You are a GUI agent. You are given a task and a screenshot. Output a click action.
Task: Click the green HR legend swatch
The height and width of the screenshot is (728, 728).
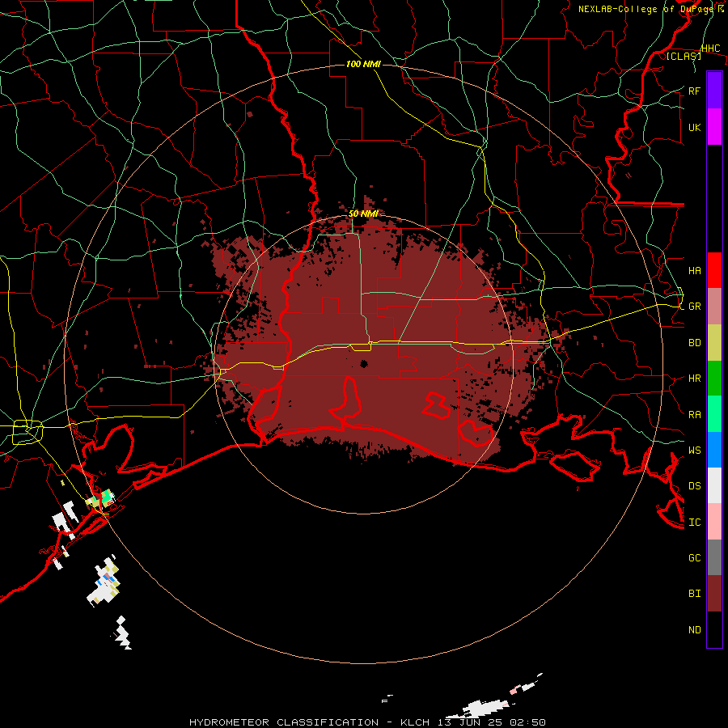click(x=714, y=379)
